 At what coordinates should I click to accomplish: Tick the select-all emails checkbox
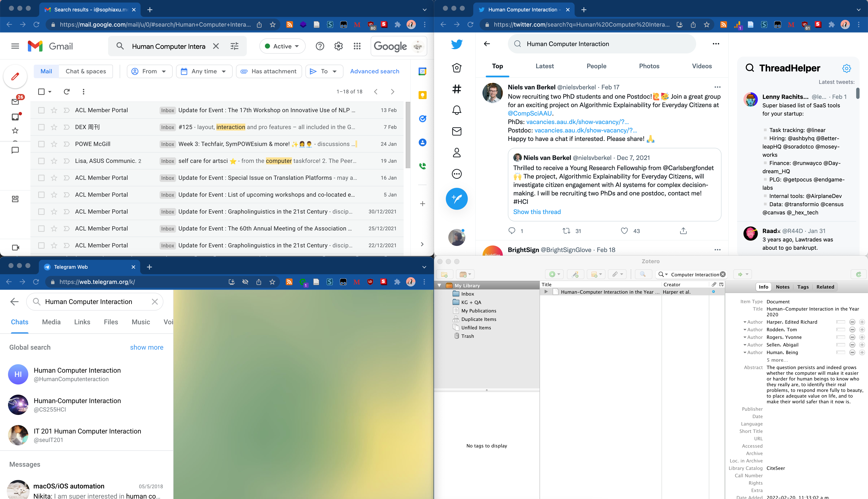coord(41,91)
